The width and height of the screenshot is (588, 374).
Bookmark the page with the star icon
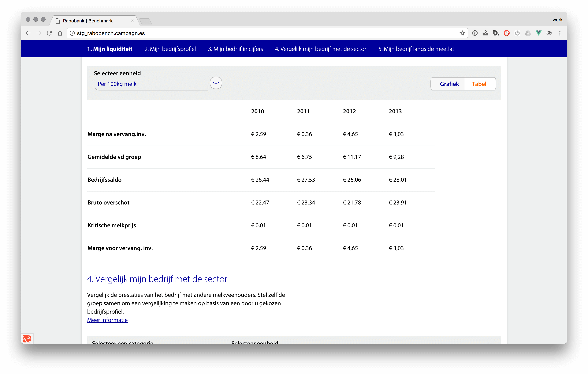462,33
